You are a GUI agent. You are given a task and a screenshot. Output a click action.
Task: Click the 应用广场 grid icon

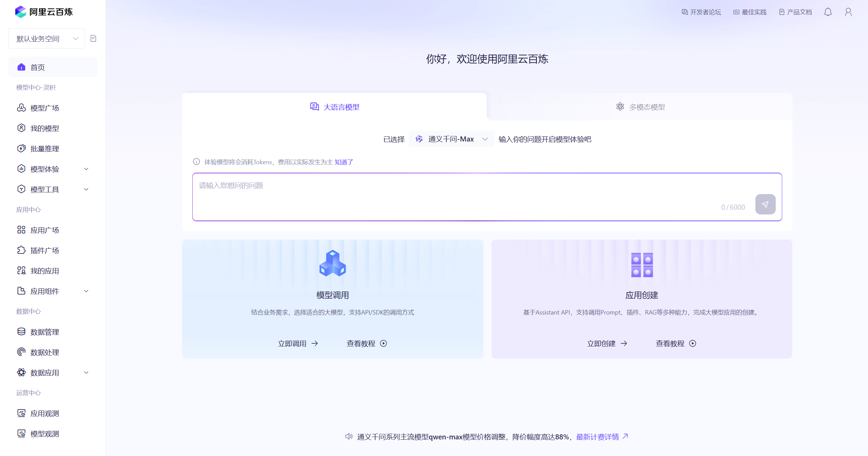[x=21, y=230]
